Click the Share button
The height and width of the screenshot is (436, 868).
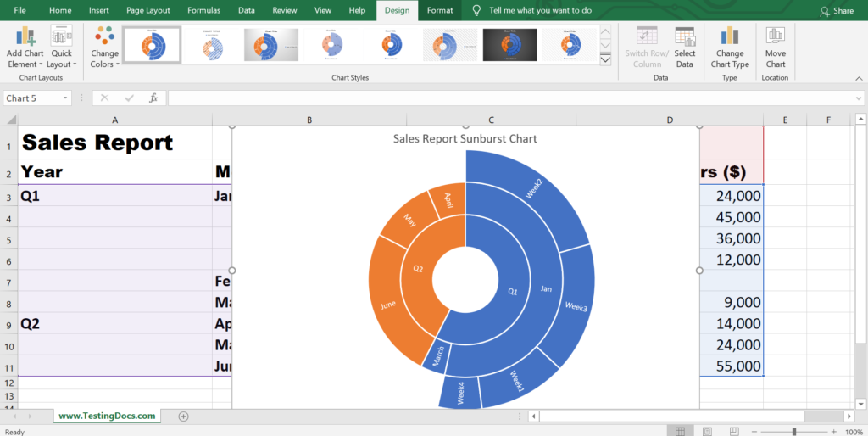point(837,10)
